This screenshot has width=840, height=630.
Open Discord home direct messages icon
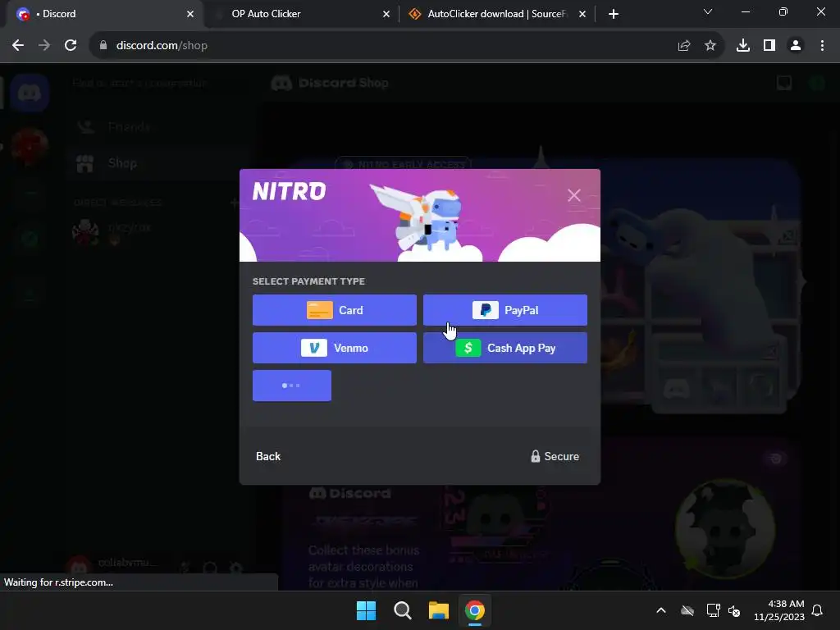[30, 94]
